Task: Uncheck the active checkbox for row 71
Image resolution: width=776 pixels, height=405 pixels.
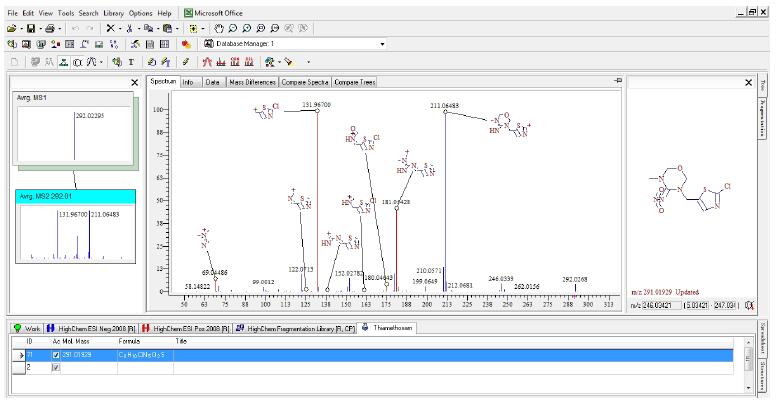Action: 55,355
